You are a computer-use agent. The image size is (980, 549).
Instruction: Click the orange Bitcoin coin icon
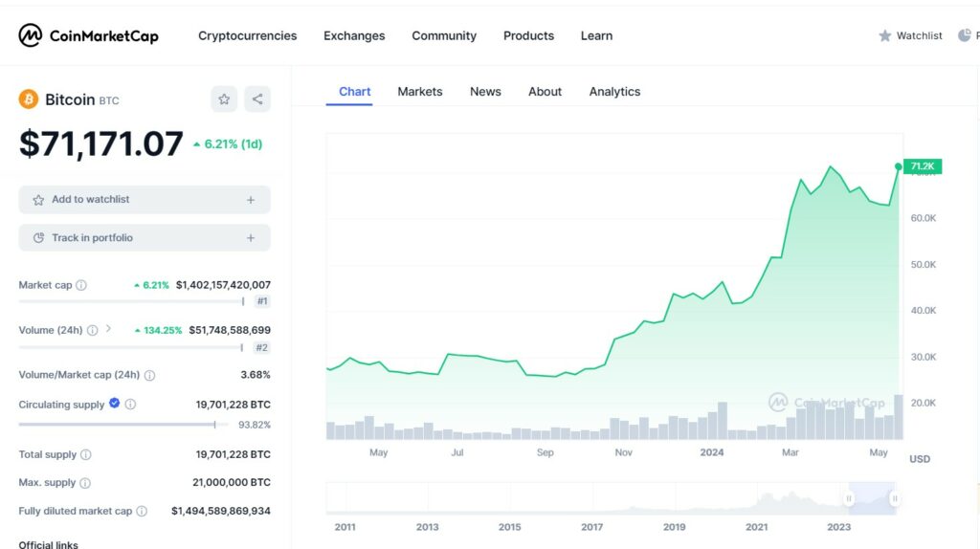[x=28, y=99]
